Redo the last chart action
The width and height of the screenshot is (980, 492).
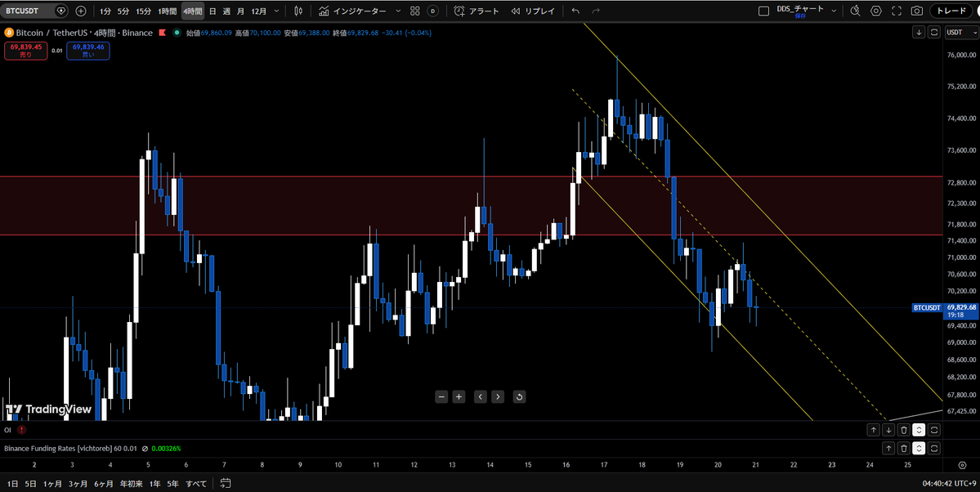(596, 11)
